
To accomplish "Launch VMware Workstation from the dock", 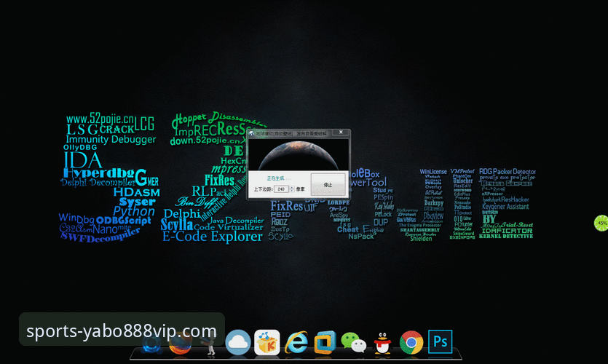I will (x=325, y=342).
